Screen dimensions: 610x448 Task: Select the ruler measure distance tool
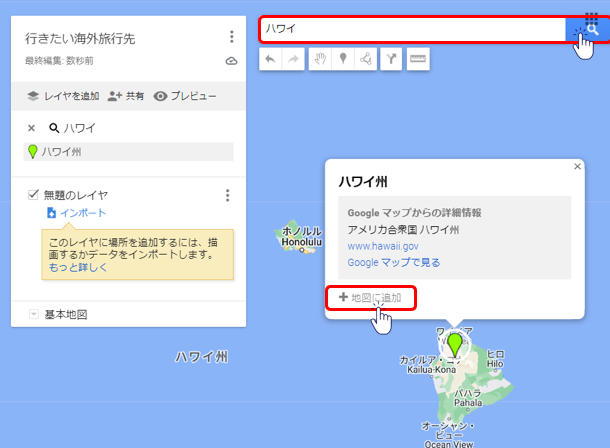coord(418,59)
